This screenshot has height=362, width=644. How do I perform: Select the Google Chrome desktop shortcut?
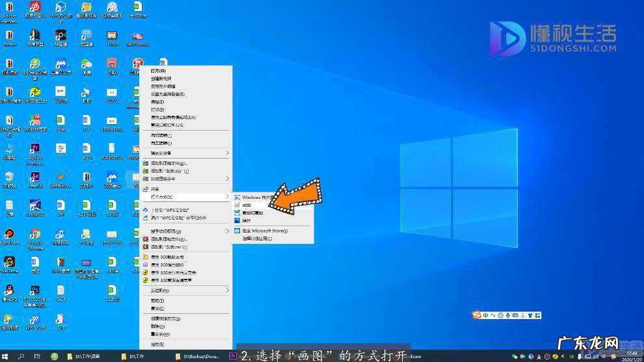click(35, 234)
